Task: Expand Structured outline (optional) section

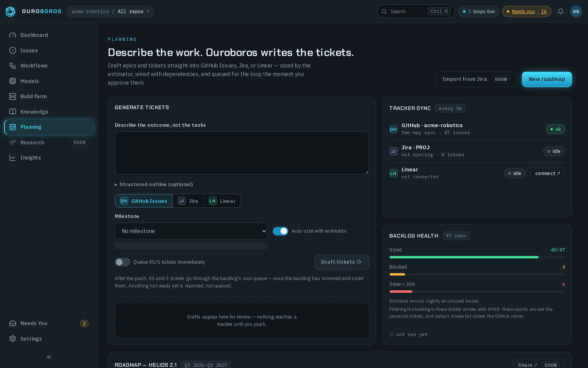Action: click(x=154, y=184)
